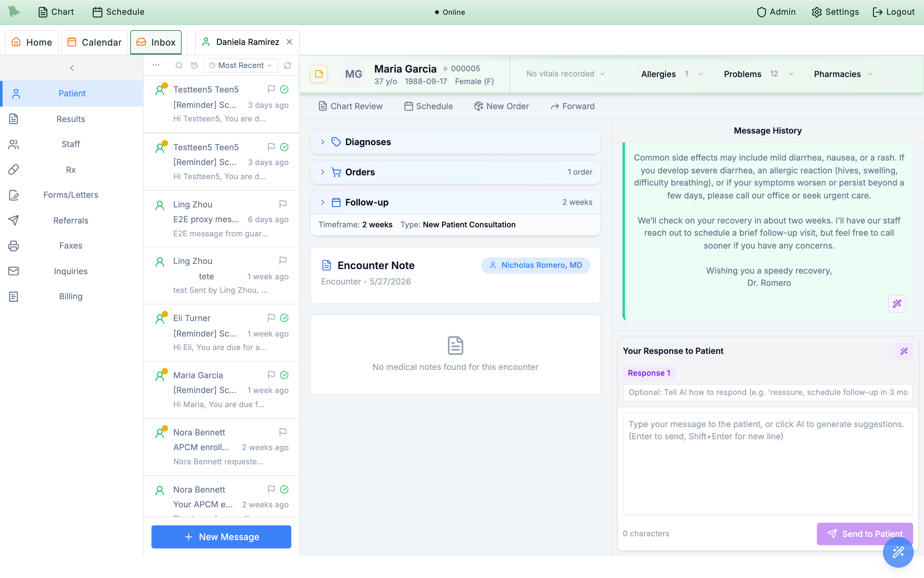Click the New Order button
924x578 pixels.
click(501, 106)
